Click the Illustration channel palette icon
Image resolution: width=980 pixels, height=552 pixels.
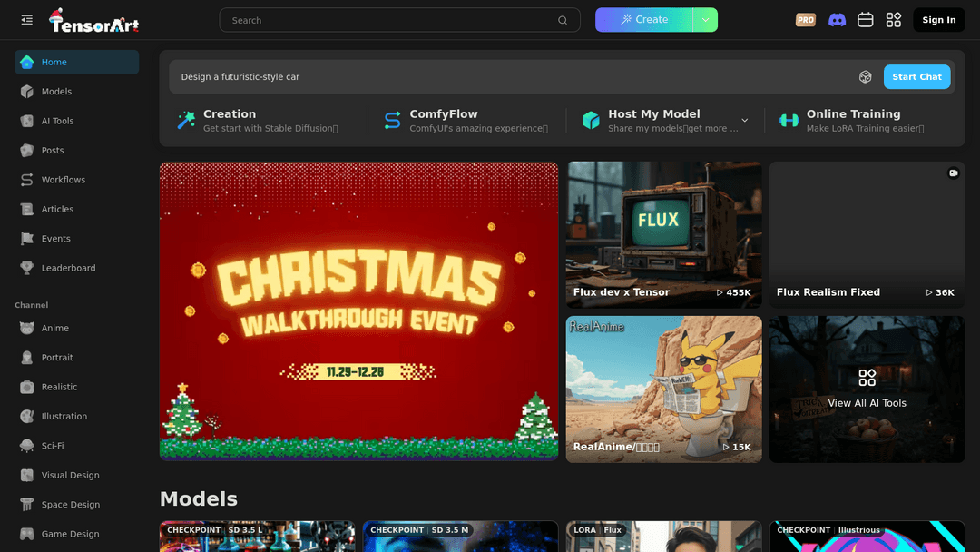coord(27,417)
